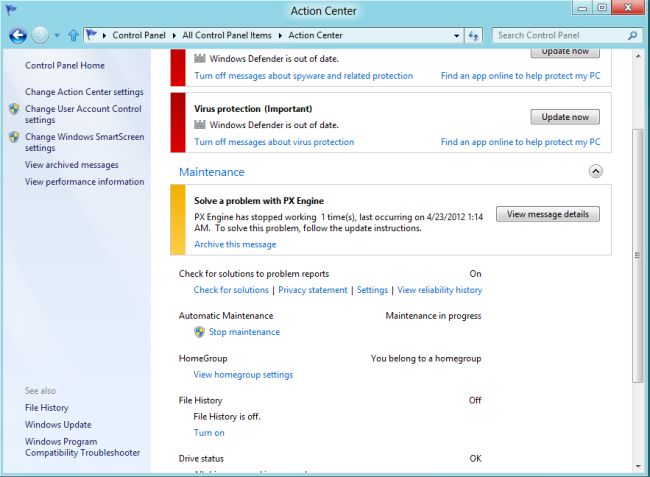Open File History under See also
650x477 pixels.
pos(46,408)
